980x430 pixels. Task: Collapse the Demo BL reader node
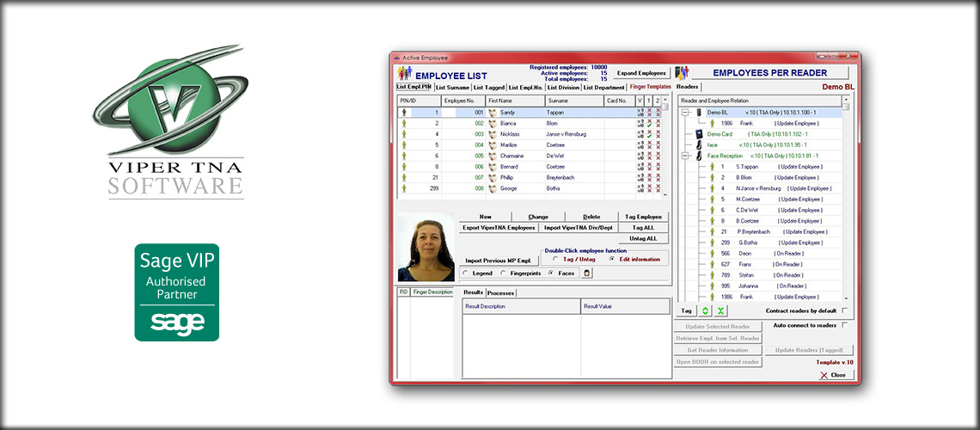point(686,113)
